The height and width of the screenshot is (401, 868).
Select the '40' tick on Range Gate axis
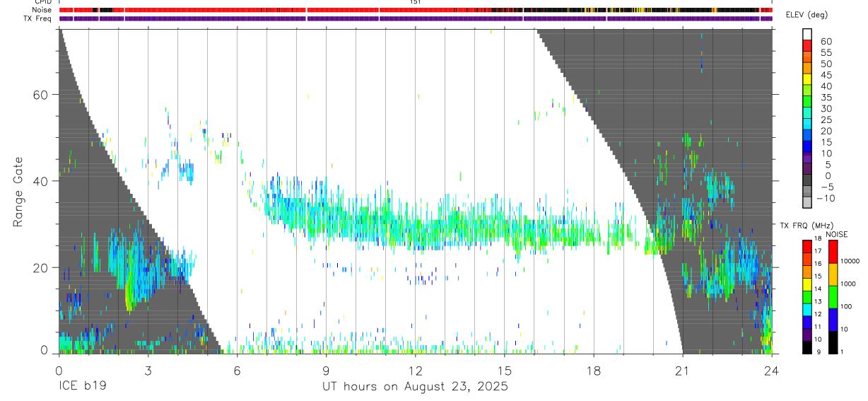pyautogui.click(x=42, y=181)
